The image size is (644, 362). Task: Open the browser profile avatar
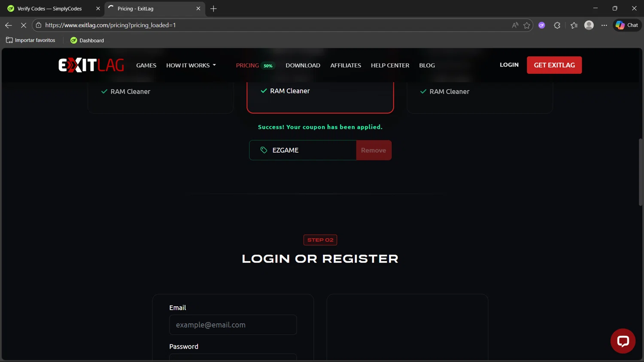(589, 25)
